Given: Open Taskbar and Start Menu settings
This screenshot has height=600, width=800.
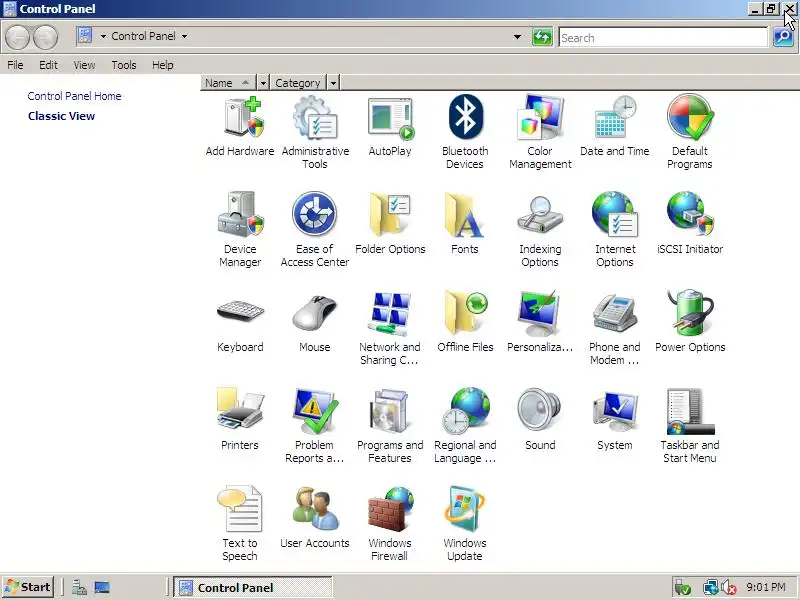Looking at the screenshot, I should click(689, 426).
